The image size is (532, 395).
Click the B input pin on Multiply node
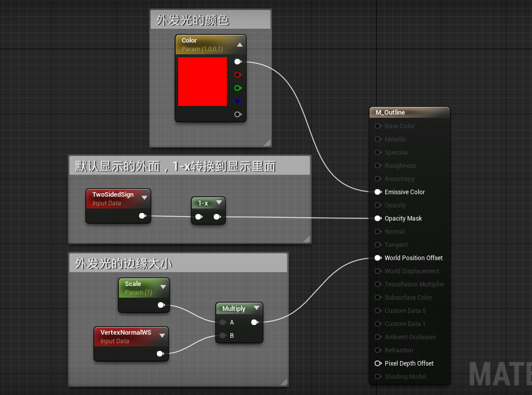point(223,335)
